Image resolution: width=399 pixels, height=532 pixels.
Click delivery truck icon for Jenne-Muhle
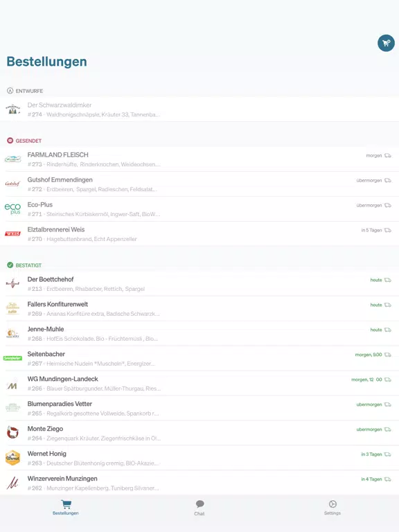pyautogui.click(x=388, y=330)
